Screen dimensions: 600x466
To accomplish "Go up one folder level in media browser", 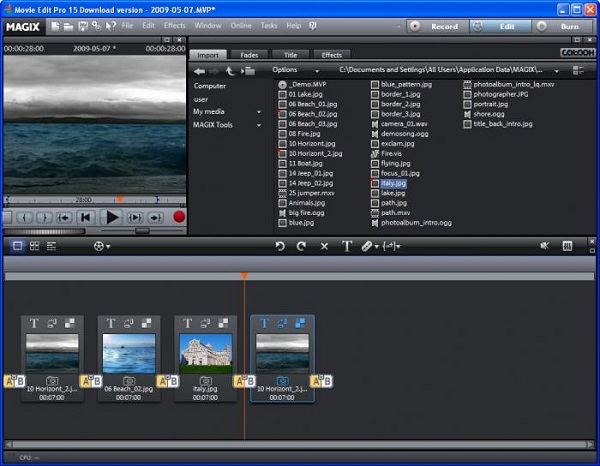I will pos(229,71).
